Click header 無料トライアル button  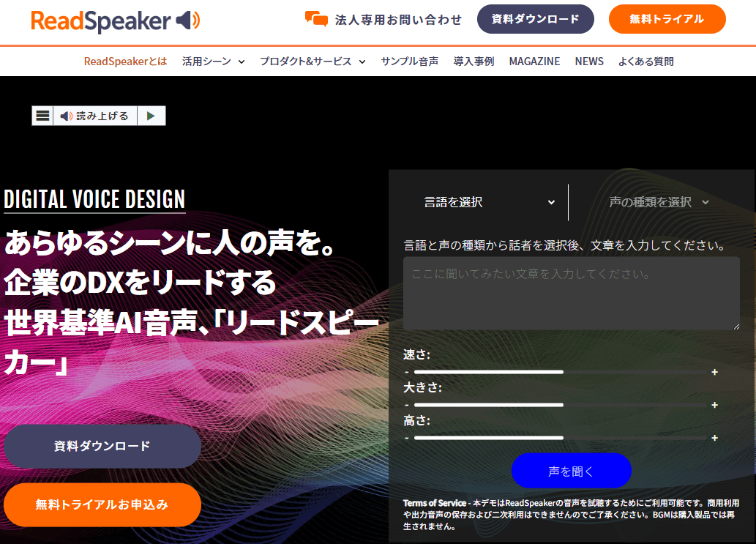click(667, 19)
